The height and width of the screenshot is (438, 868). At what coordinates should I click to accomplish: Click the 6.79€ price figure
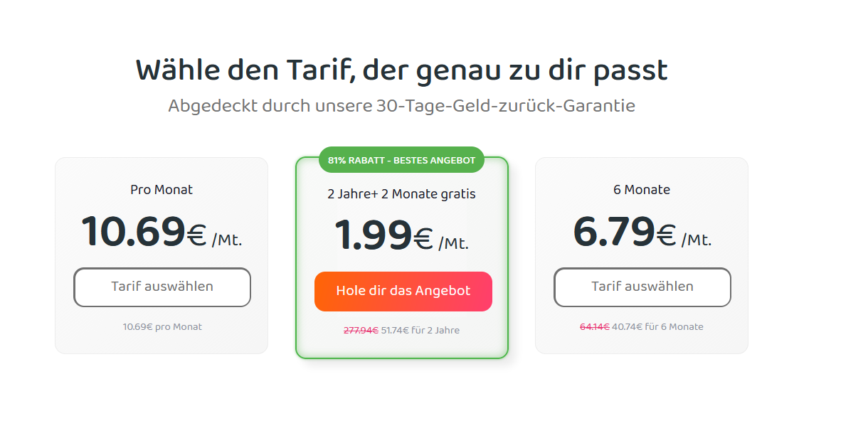[625, 232]
